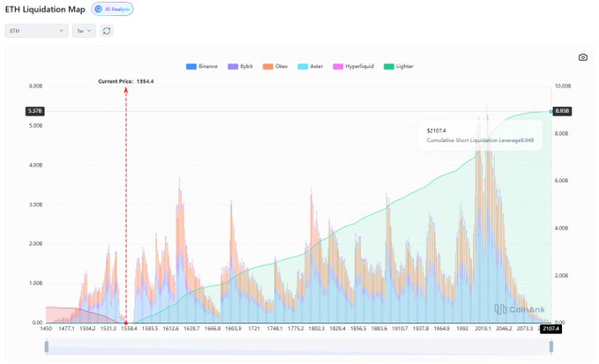
Task: Grab the right handle of range slider
Action: tap(551, 347)
